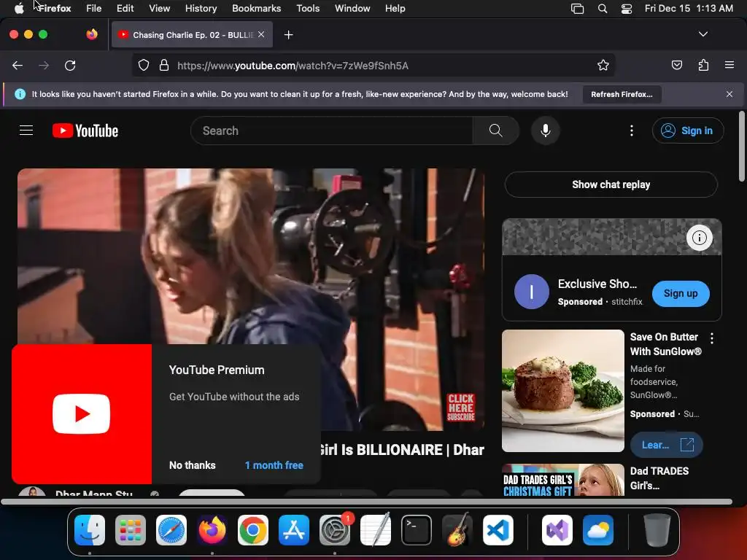This screenshot has height=560, width=747.
Task: Click the vertical page scrollbar
Action: (741, 146)
